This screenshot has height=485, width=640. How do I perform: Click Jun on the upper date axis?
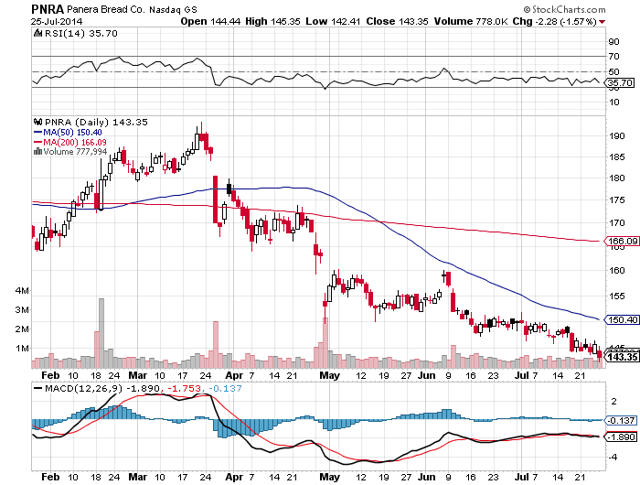coord(427,375)
